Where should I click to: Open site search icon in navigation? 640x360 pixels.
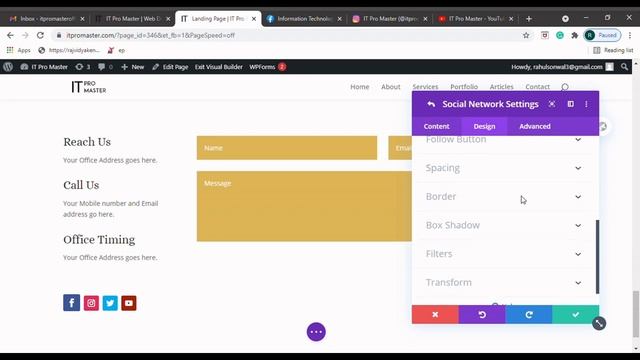[x=565, y=87]
